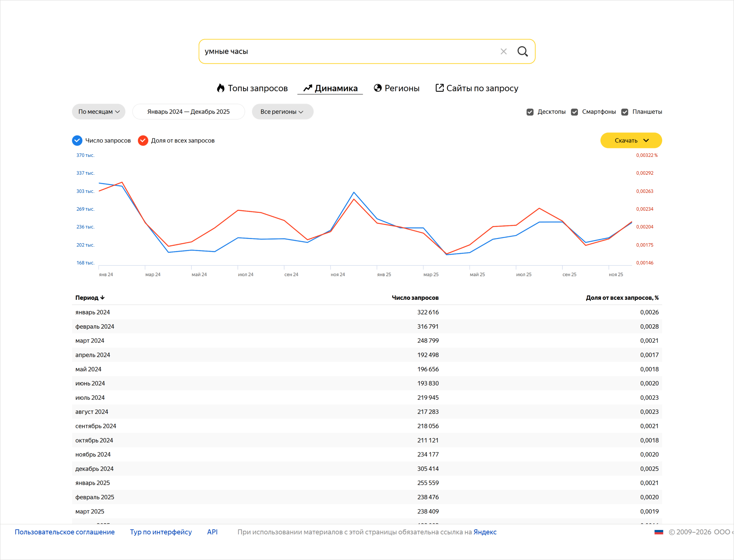Click the globe icon next to Регионы
This screenshot has height=560, width=734.
click(377, 88)
